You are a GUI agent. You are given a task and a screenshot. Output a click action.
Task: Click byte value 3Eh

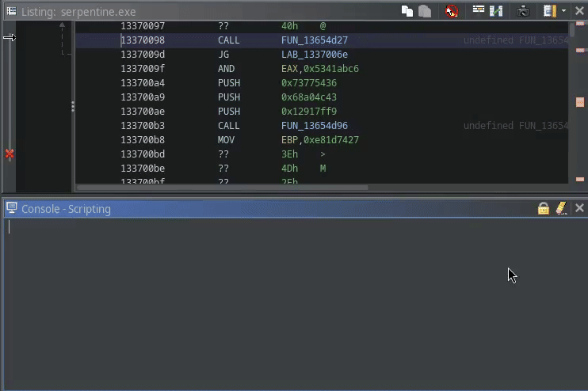click(289, 154)
